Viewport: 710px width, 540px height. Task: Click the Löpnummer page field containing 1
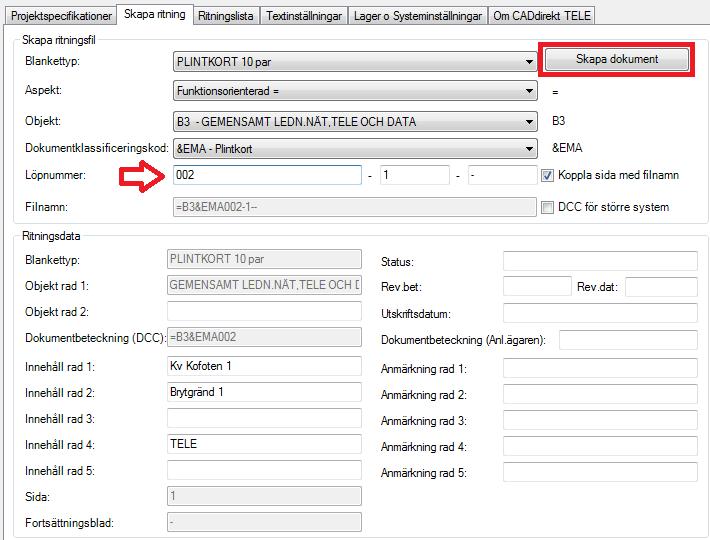click(415, 175)
